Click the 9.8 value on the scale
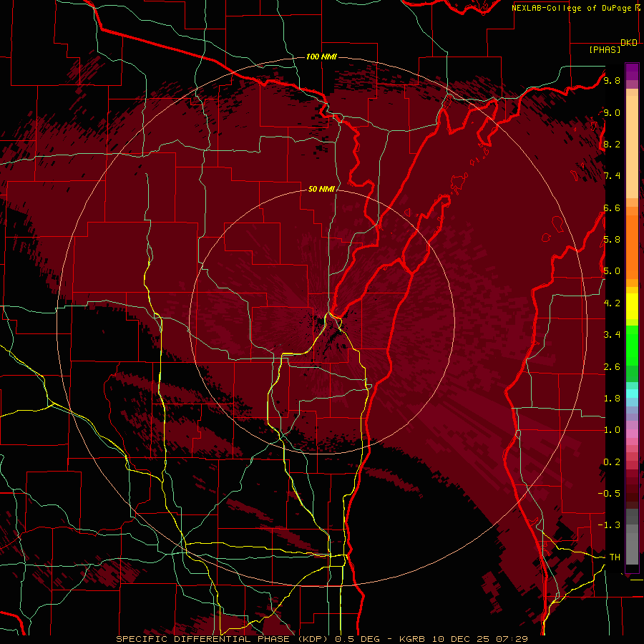Image resolution: width=644 pixels, height=644 pixels. coord(612,80)
